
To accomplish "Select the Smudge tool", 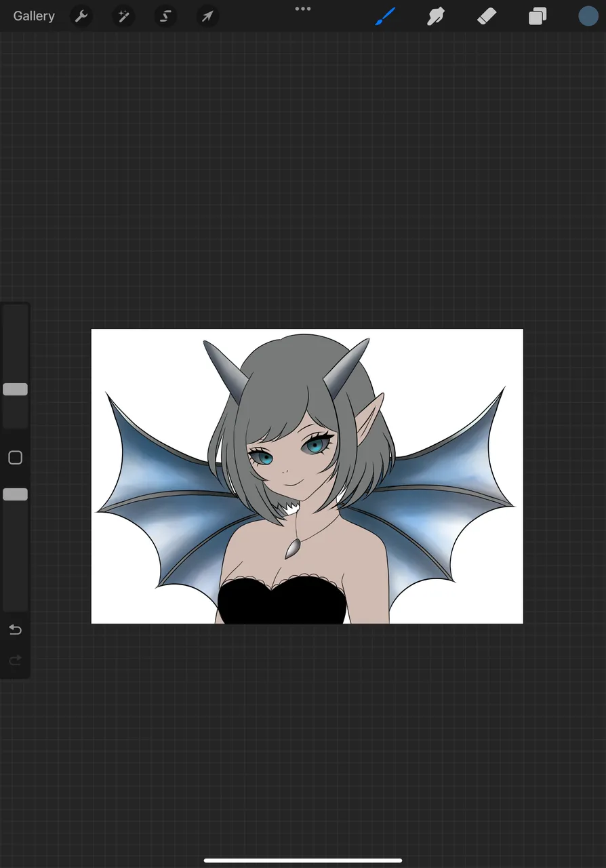I will tap(435, 16).
